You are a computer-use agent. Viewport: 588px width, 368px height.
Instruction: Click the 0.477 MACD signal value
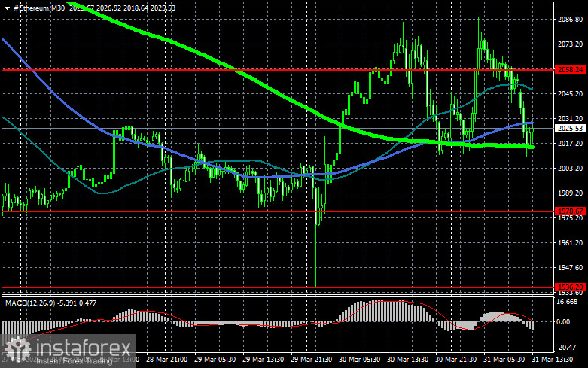(89, 303)
